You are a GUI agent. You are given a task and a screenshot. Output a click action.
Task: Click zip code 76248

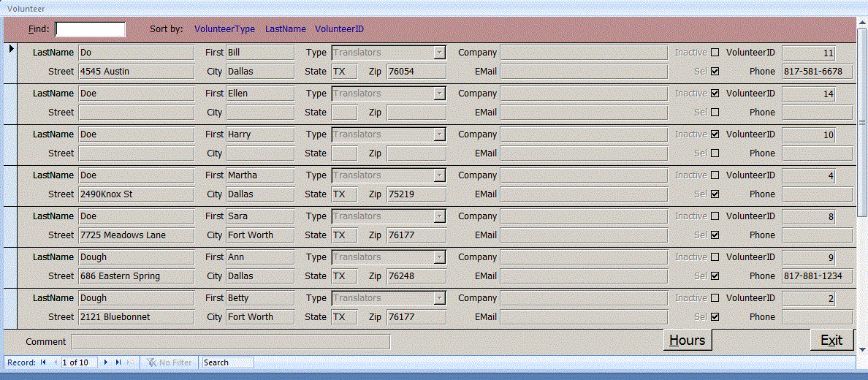[x=416, y=276]
